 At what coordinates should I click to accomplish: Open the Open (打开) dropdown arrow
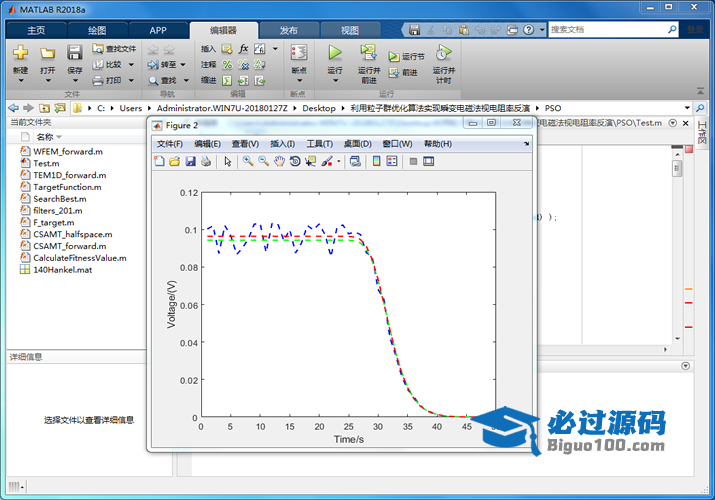click(48, 81)
